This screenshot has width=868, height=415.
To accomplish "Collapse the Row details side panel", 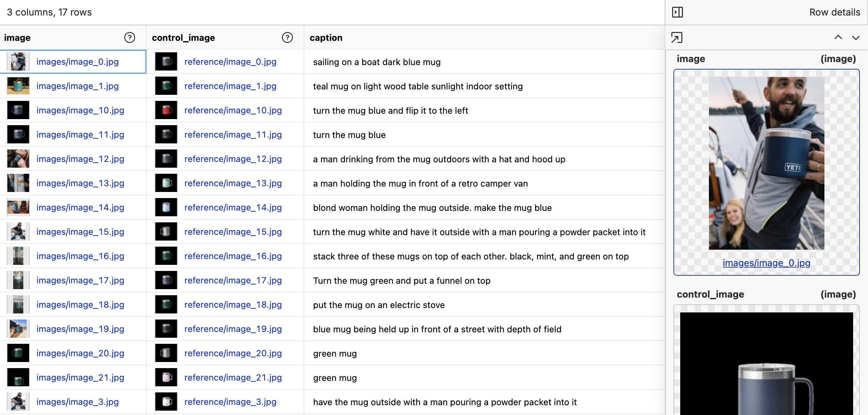I will tap(677, 12).
